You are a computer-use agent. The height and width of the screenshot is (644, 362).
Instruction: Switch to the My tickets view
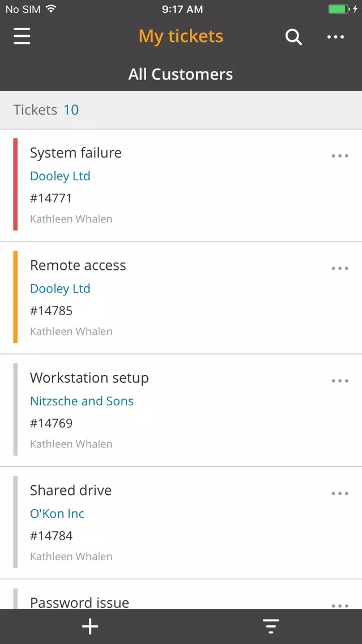coord(181,36)
